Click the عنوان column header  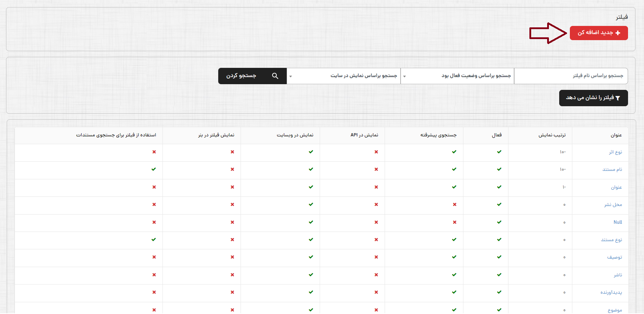point(616,135)
